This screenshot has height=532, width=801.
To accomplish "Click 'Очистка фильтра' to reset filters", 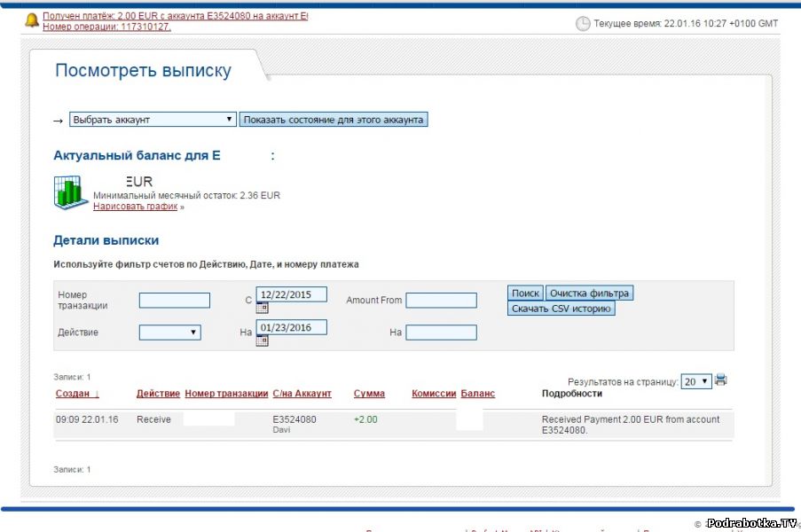I will point(589,293).
